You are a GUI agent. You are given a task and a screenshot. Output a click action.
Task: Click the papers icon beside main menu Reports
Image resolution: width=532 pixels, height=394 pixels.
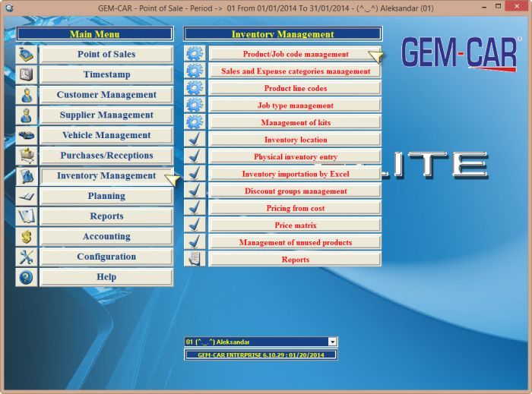tap(27, 216)
